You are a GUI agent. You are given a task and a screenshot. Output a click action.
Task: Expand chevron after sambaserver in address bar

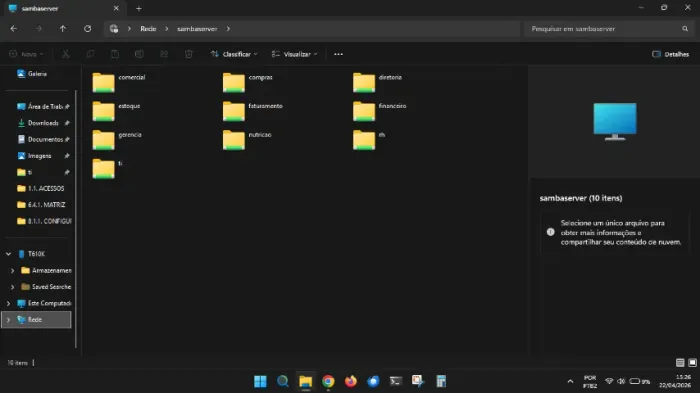228,29
